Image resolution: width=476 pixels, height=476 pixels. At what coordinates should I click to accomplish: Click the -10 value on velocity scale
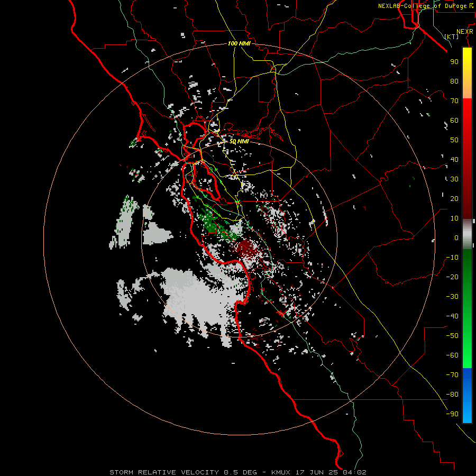(x=452, y=258)
